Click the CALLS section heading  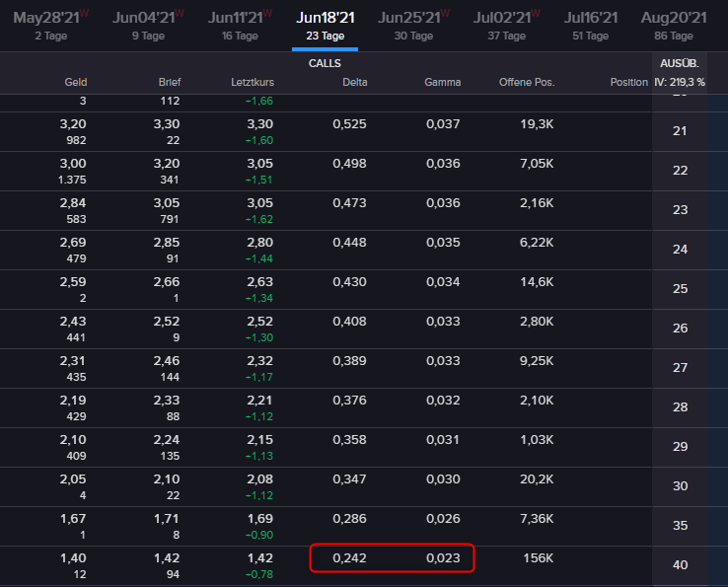325,63
